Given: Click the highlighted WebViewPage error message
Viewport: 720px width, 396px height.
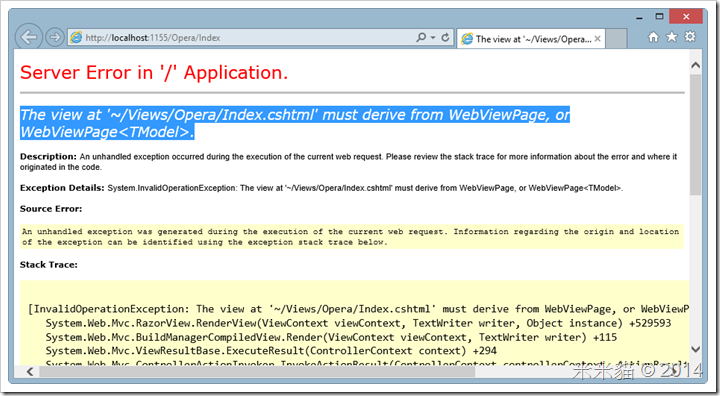Looking at the screenshot, I should [295, 123].
